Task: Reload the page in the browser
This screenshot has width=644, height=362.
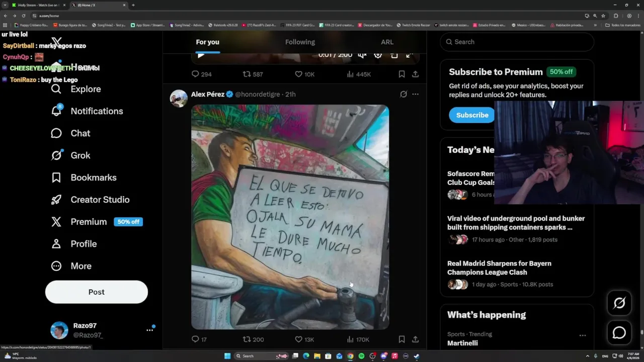Action: (24, 16)
